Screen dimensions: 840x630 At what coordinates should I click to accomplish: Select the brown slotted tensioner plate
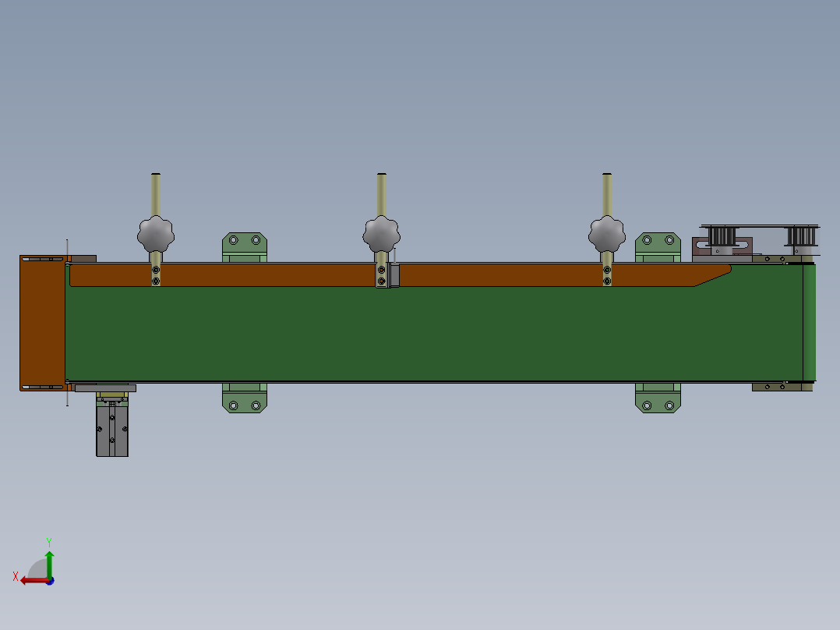(722, 247)
